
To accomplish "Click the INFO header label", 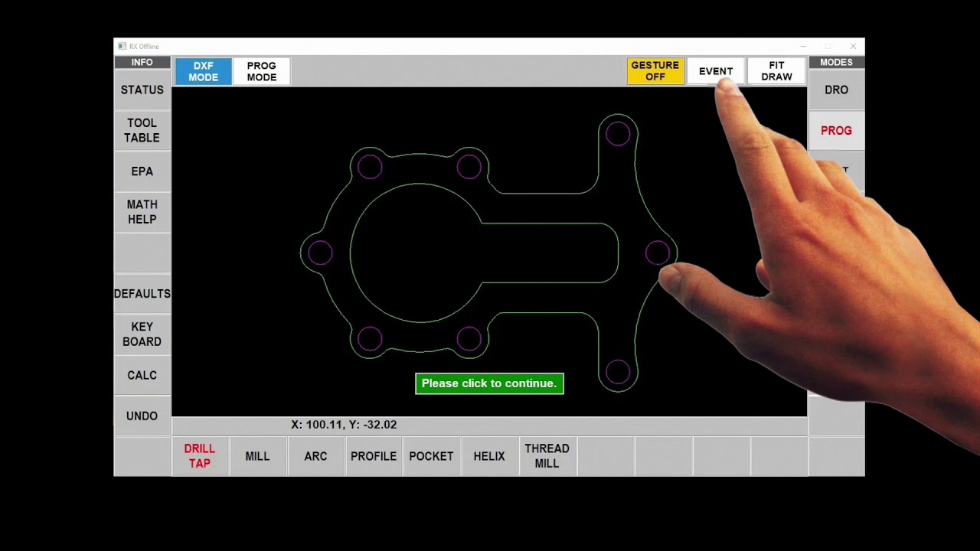I will point(142,62).
